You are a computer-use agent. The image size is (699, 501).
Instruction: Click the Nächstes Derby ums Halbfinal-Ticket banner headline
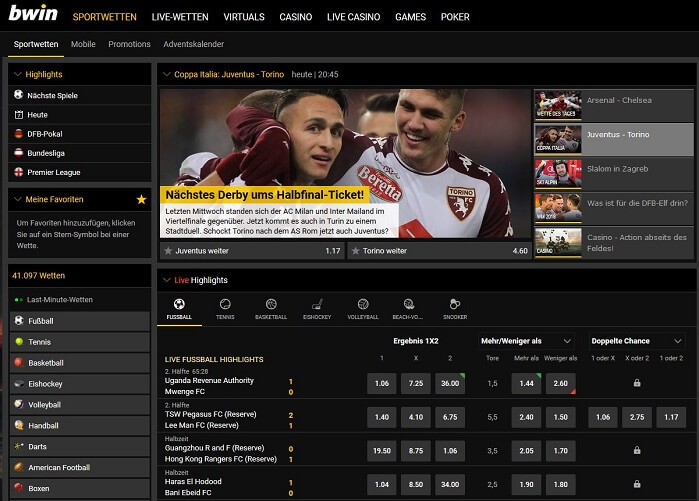tap(265, 195)
